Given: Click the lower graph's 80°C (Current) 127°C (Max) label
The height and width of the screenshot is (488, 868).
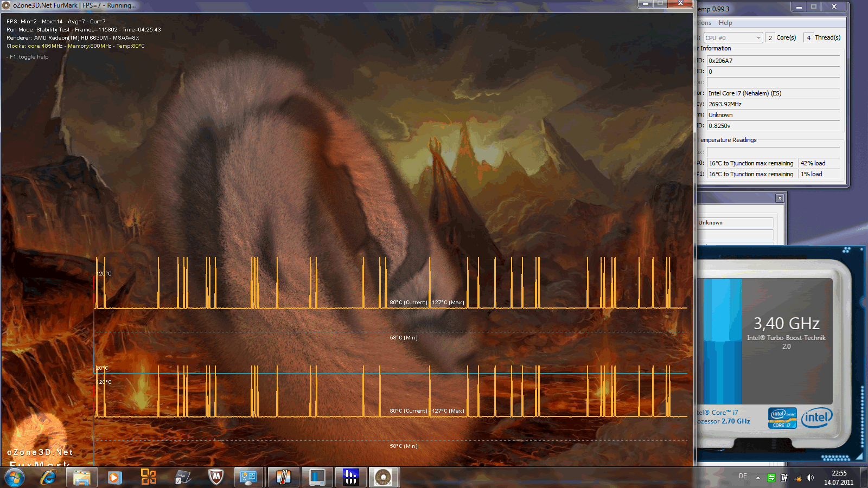Looking at the screenshot, I should [427, 411].
